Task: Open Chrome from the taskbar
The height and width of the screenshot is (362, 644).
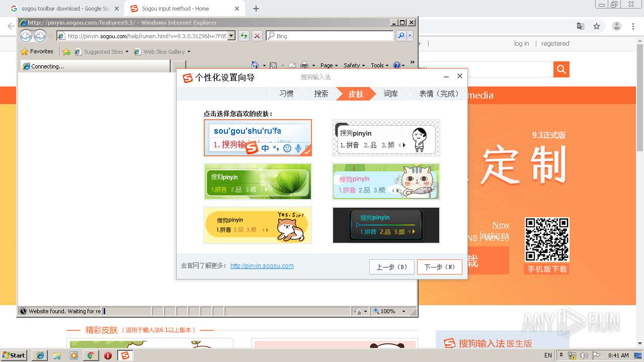Action: tap(91, 355)
